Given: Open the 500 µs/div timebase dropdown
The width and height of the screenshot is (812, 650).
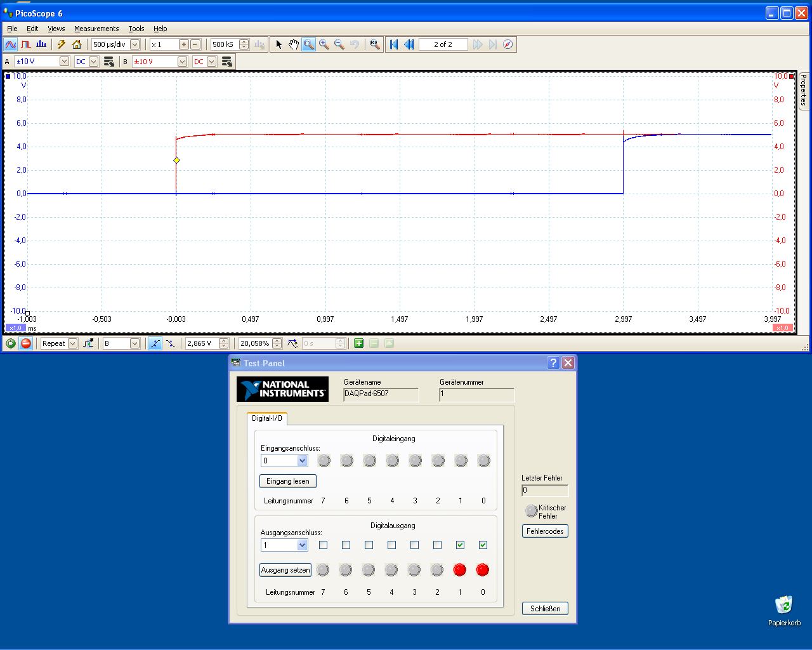Looking at the screenshot, I should (x=134, y=44).
